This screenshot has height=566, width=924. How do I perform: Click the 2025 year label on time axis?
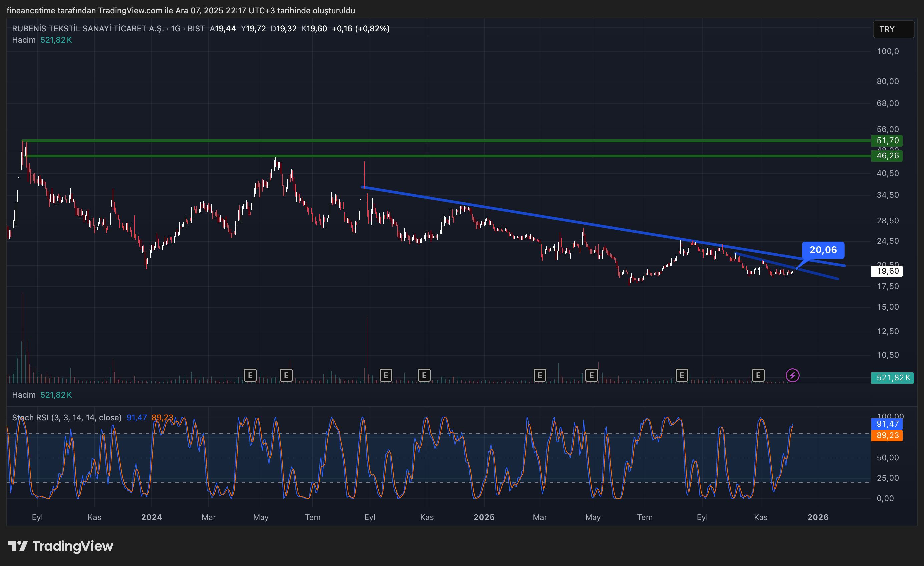click(x=484, y=517)
